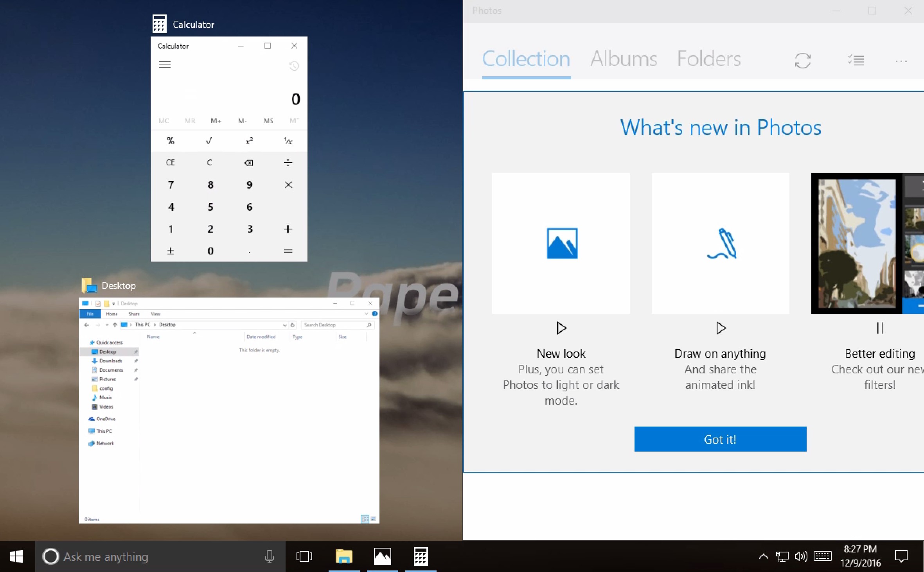This screenshot has height=572, width=924.
Task: Click the Calculator history icon
Action: (x=294, y=66)
